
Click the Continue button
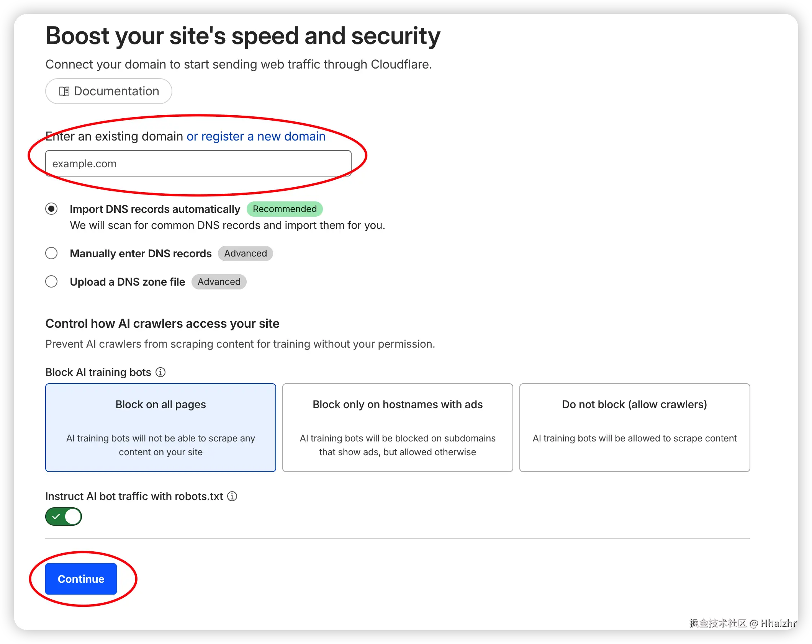tap(81, 579)
